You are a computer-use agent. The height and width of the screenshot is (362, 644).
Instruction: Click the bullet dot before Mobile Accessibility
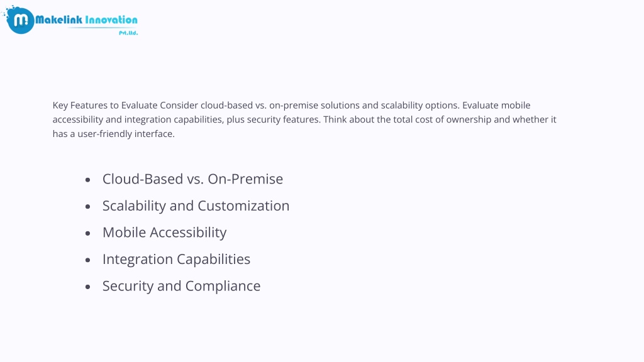tap(87, 233)
